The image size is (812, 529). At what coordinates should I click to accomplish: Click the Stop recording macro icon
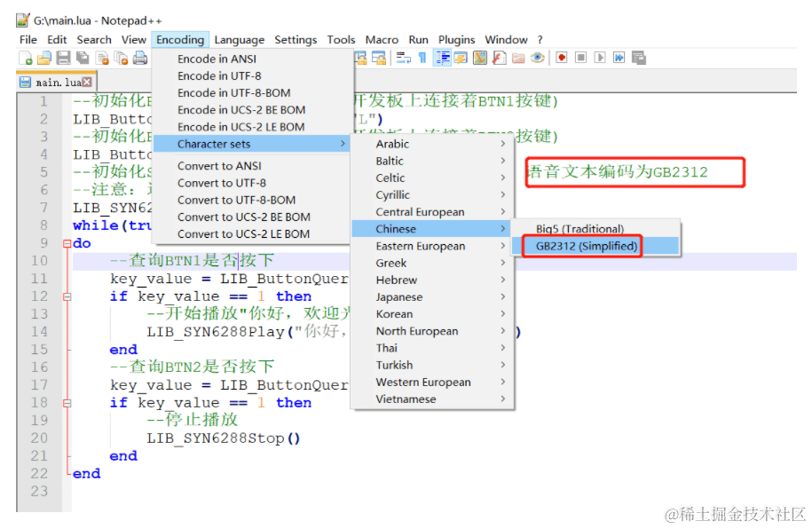pyautogui.click(x=580, y=58)
